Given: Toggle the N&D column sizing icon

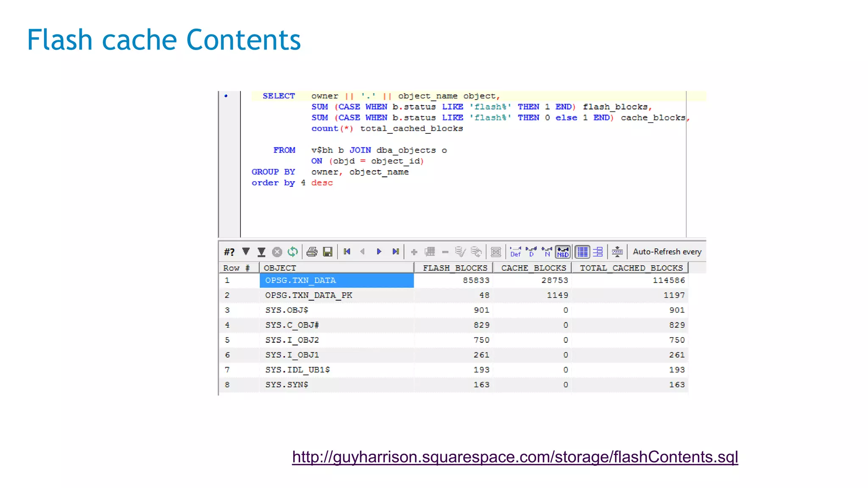Looking at the screenshot, I should (x=563, y=252).
